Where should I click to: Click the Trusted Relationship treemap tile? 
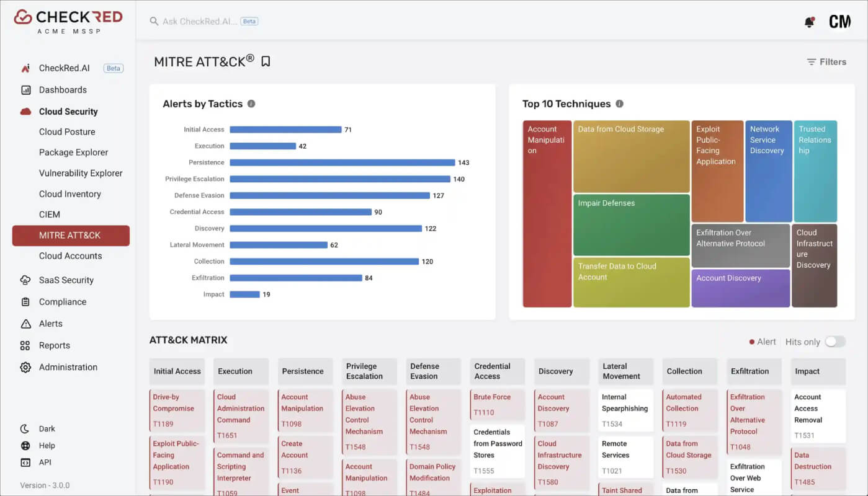(815, 171)
